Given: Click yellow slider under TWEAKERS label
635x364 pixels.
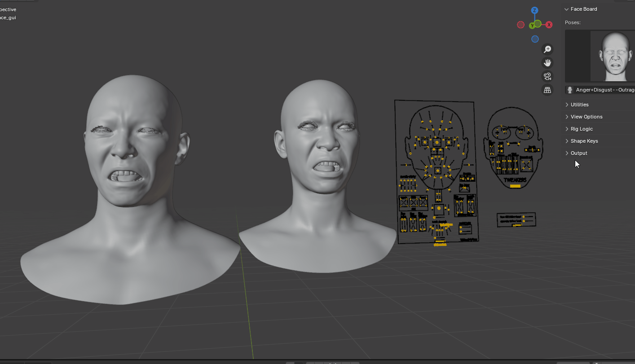Looking at the screenshot, I should 515,186.
